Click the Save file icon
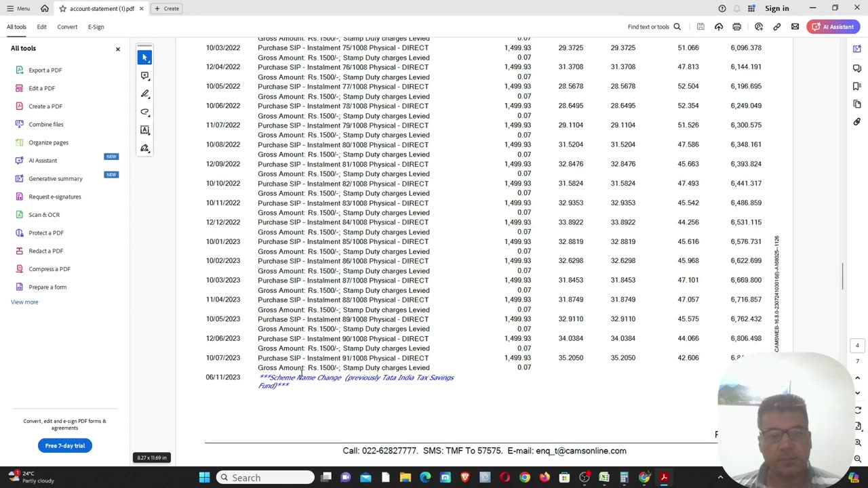The height and width of the screenshot is (488, 868). [x=701, y=27]
